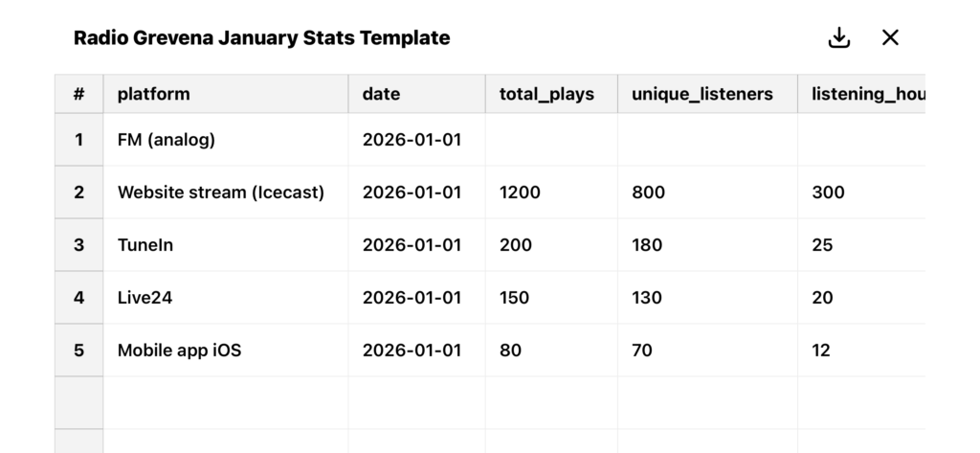Click the FM (analog) platform cell
The width and height of the screenshot is (980, 453).
tap(226, 140)
